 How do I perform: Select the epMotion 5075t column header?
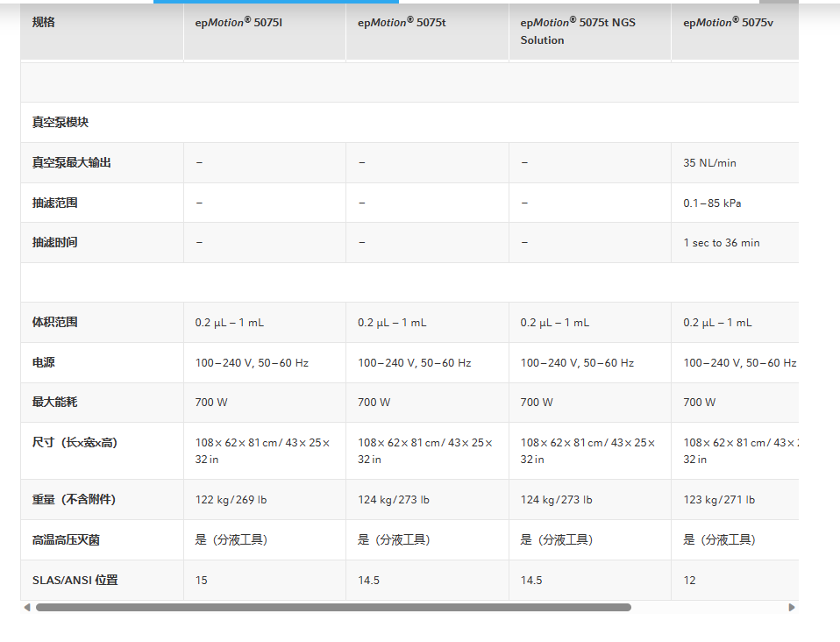[x=428, y=31]
